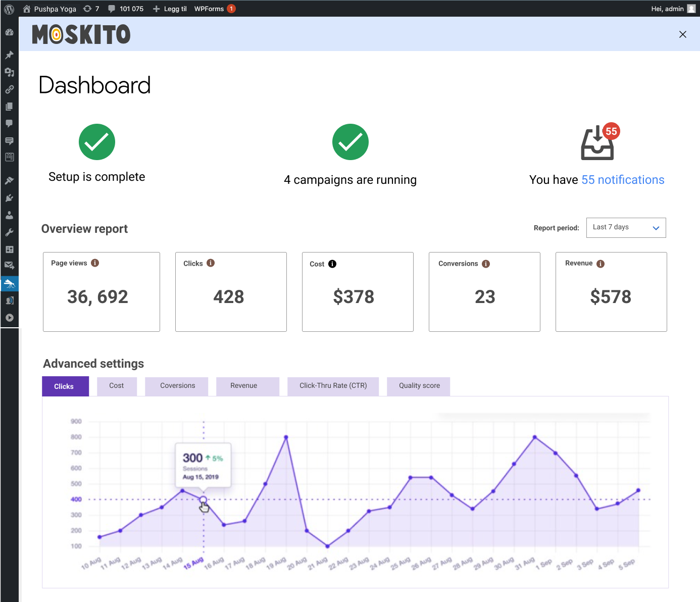Open the Quality score tab
700x602 pixels.
(419, 386)
